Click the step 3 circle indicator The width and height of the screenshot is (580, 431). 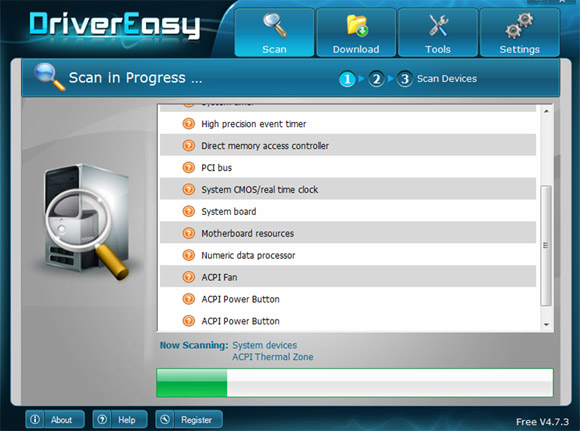(x=405, y=79)
